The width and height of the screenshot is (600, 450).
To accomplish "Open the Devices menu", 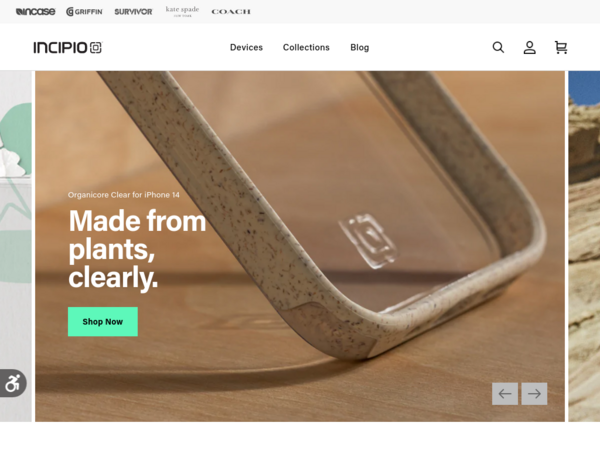I will [x=246, y=47].
